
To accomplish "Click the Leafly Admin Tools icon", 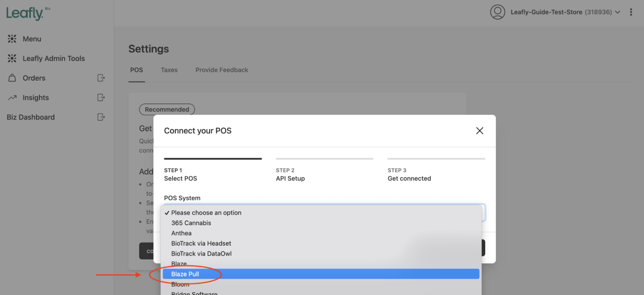I will point(12,58).
